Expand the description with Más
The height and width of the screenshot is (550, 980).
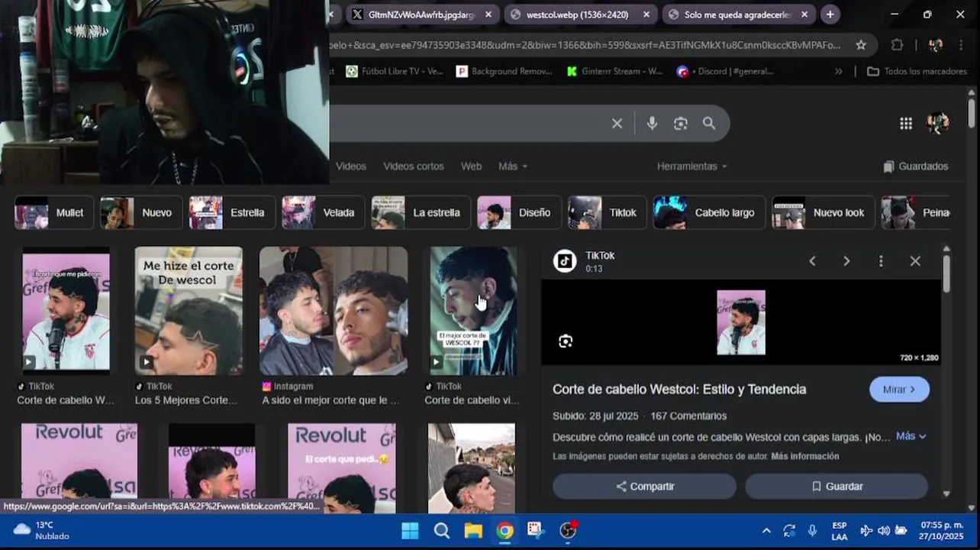click(911, 436)
